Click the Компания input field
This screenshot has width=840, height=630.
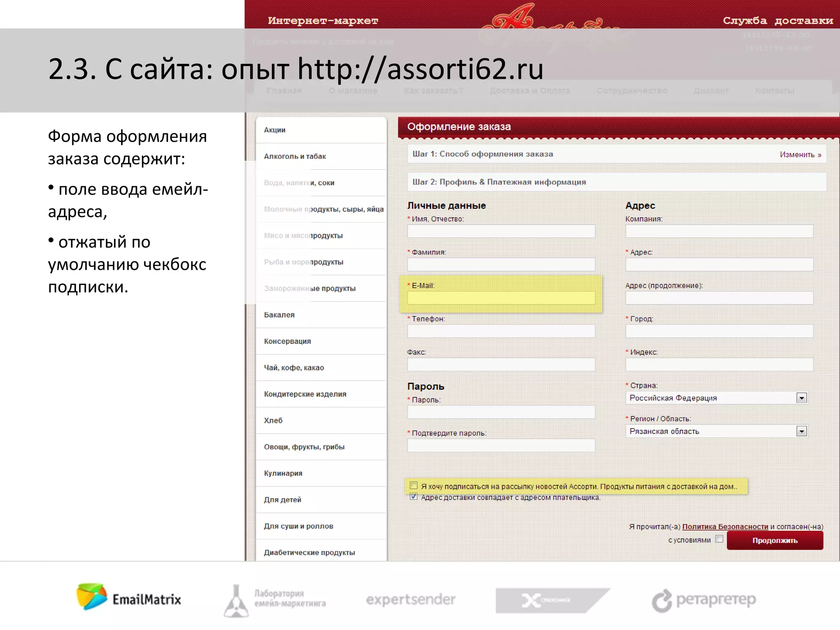coord(719,231)
